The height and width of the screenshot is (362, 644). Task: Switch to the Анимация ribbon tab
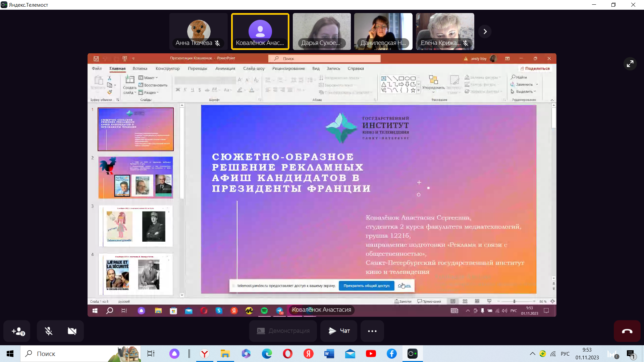click(225, 68)
